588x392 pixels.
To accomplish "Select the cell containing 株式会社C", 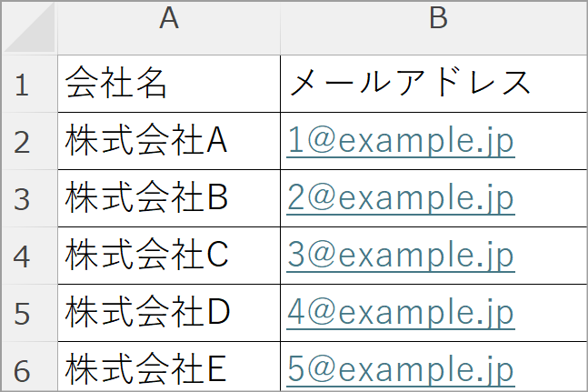I will click(x=169, y=256).
